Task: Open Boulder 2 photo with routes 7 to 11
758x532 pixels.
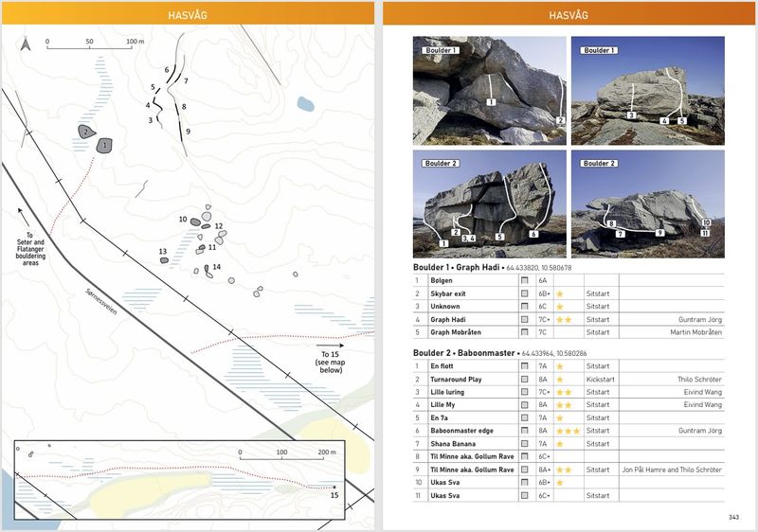Action: point(648,204)
